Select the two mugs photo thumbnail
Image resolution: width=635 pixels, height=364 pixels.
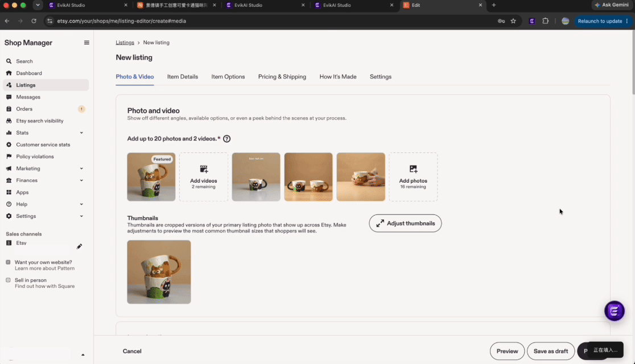(308, 177)
